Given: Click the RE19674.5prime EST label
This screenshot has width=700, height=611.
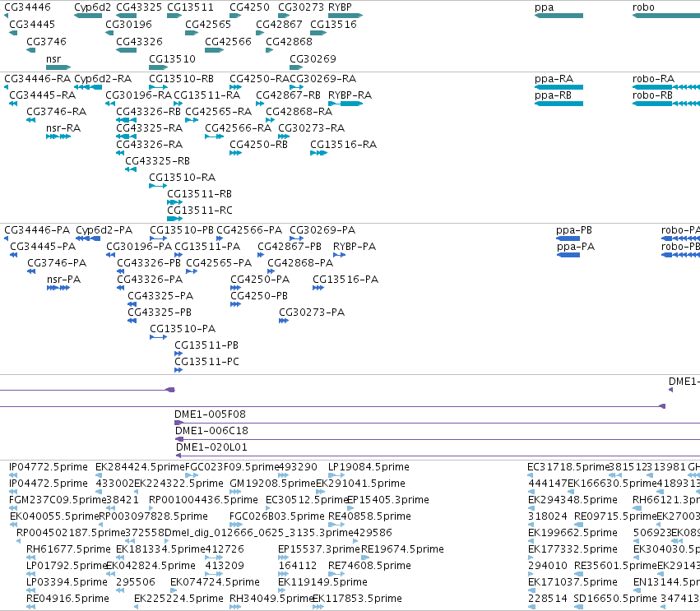Looking at the screenshot, I should [x=402, y=549].
